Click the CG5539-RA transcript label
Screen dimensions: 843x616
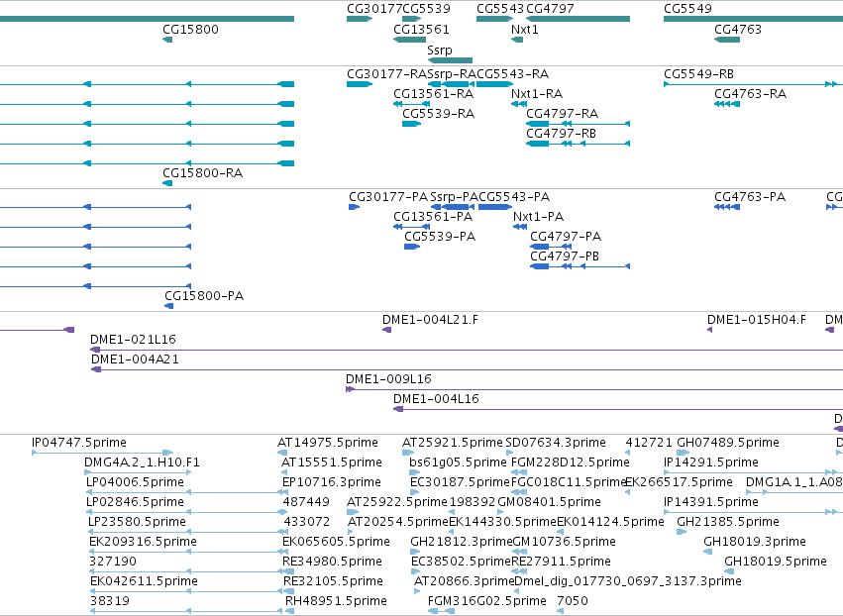point(438,114)
